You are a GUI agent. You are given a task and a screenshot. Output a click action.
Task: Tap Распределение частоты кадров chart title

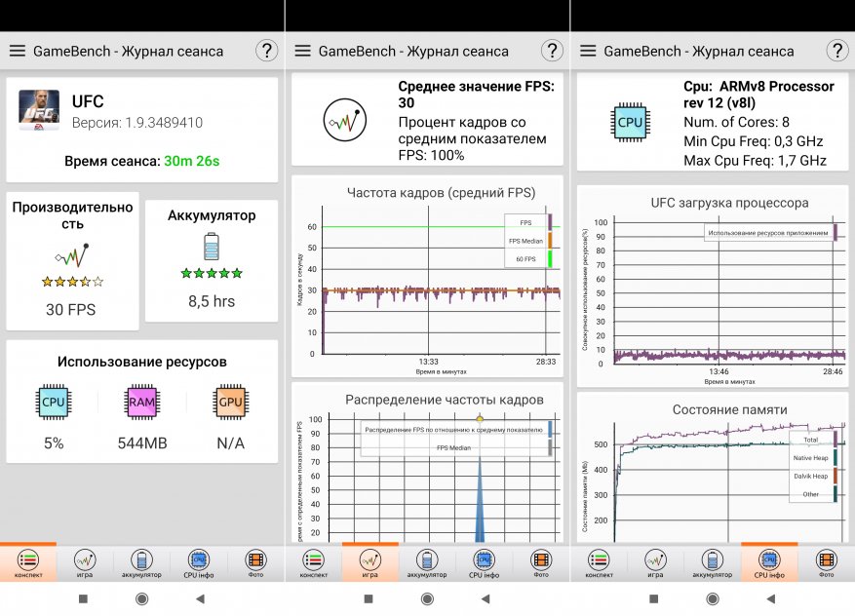(445, 400)
